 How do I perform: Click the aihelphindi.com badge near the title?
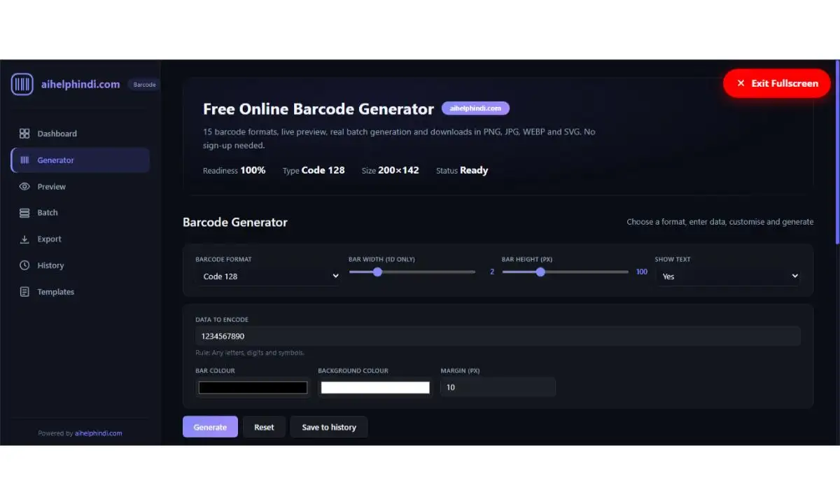[x=475, y=108]
